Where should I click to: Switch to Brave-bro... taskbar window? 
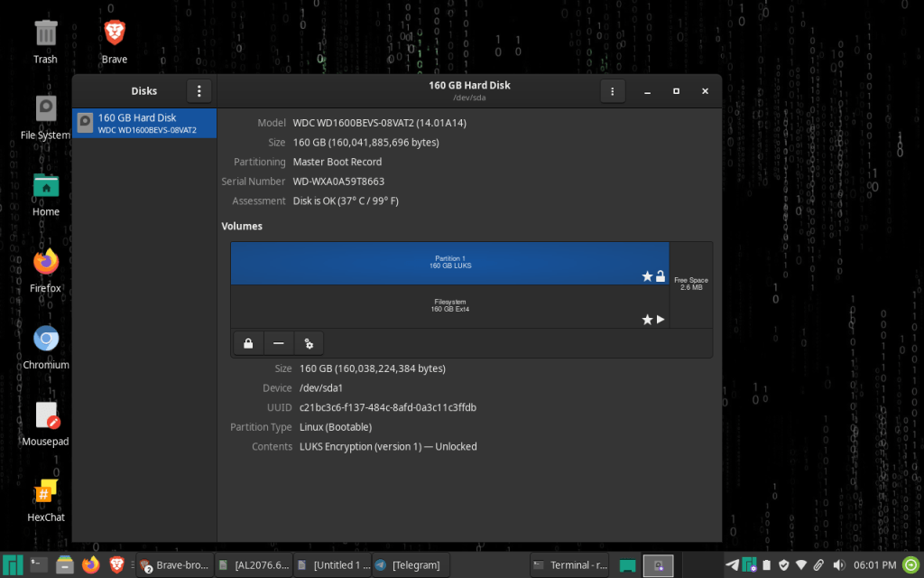(x=174, y=565)
